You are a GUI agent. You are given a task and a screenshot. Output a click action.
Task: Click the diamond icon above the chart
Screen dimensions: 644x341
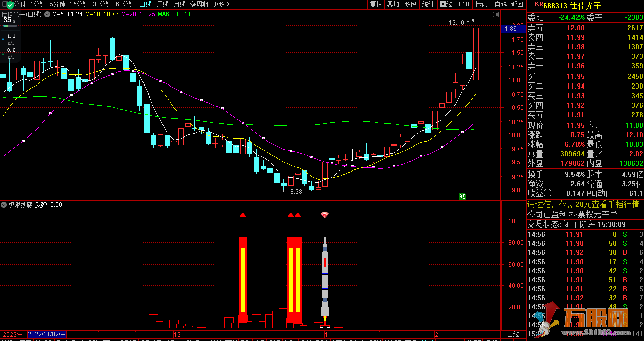tap(487, 15)
